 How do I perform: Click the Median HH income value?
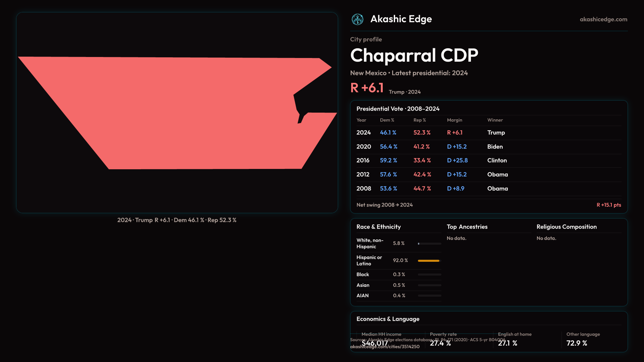375,343
